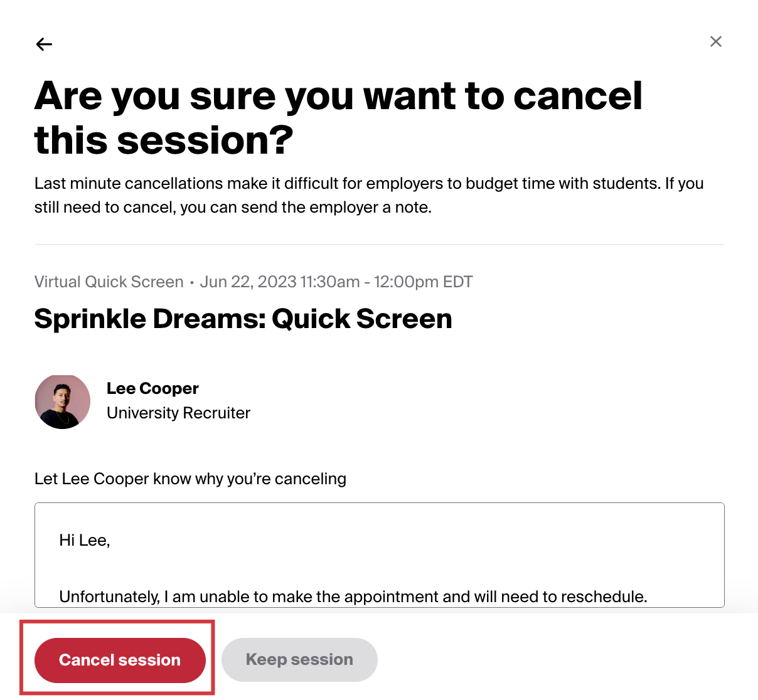
Task: Click the Jun 22, 2023 session date
Action: coord(248,282)
